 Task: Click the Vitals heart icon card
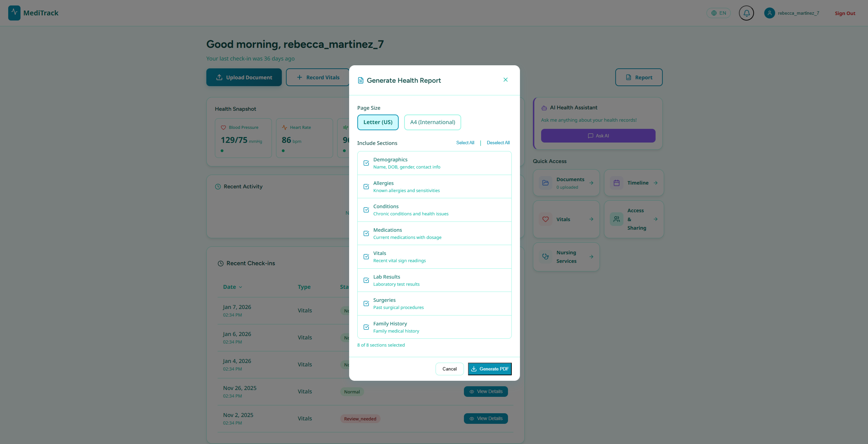546,219
